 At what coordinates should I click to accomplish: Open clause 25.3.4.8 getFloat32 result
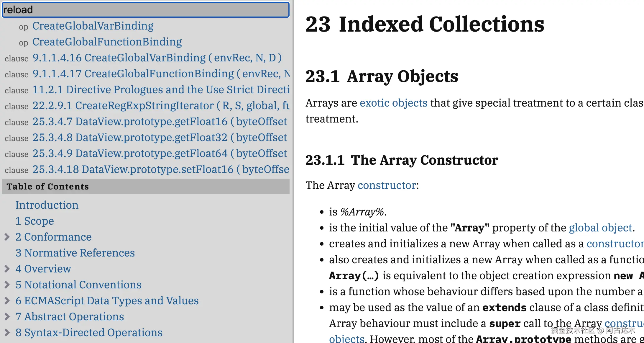pos(160,138)
